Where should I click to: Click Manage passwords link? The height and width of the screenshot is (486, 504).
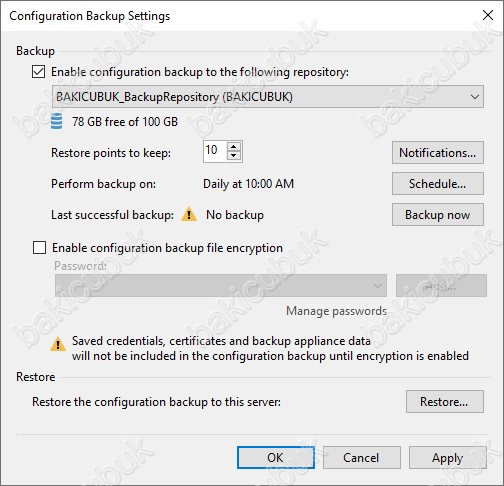(x=336, y=311)
